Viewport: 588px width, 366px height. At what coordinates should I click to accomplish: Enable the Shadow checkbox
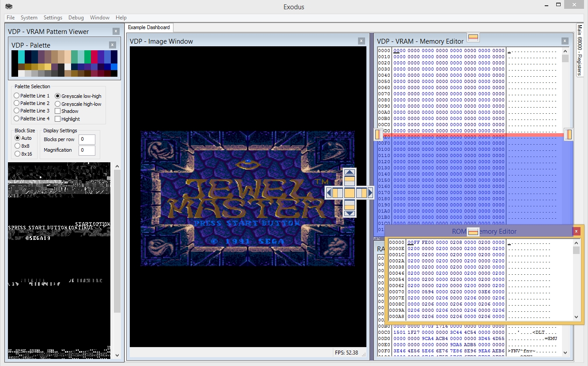(x=58, y=111)
